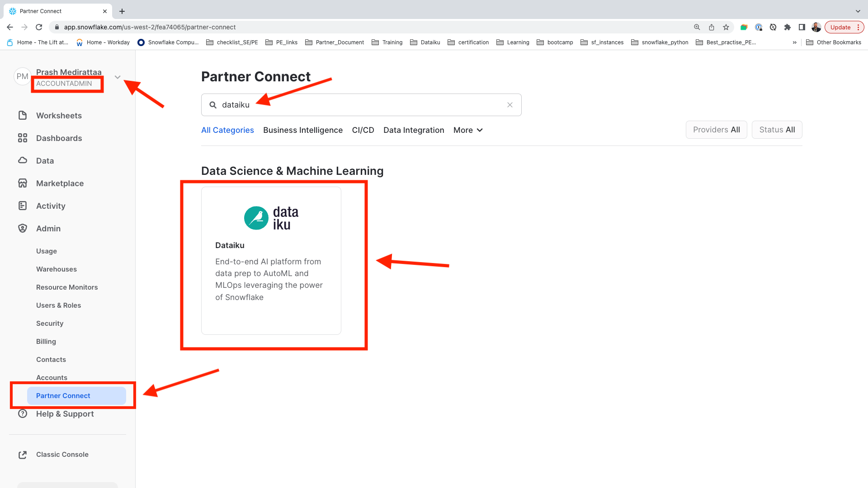
Task: Open Activity from its sidebar icon
Action: point(23,206)
